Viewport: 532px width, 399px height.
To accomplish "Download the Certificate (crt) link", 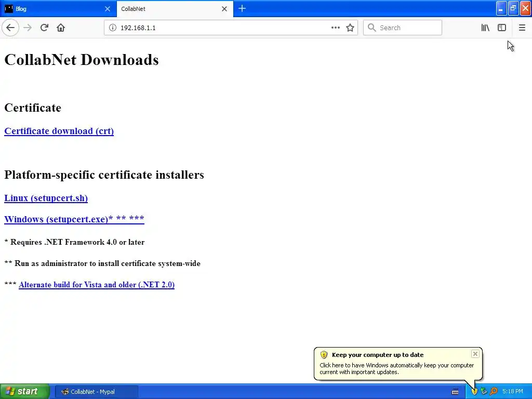I will click(x=59, y=131).
